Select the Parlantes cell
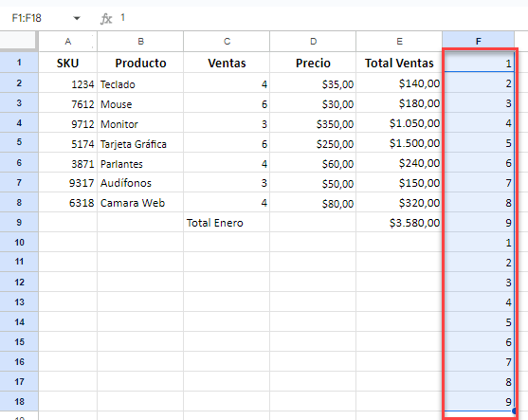The image size is (528, 420). [140, 162]
